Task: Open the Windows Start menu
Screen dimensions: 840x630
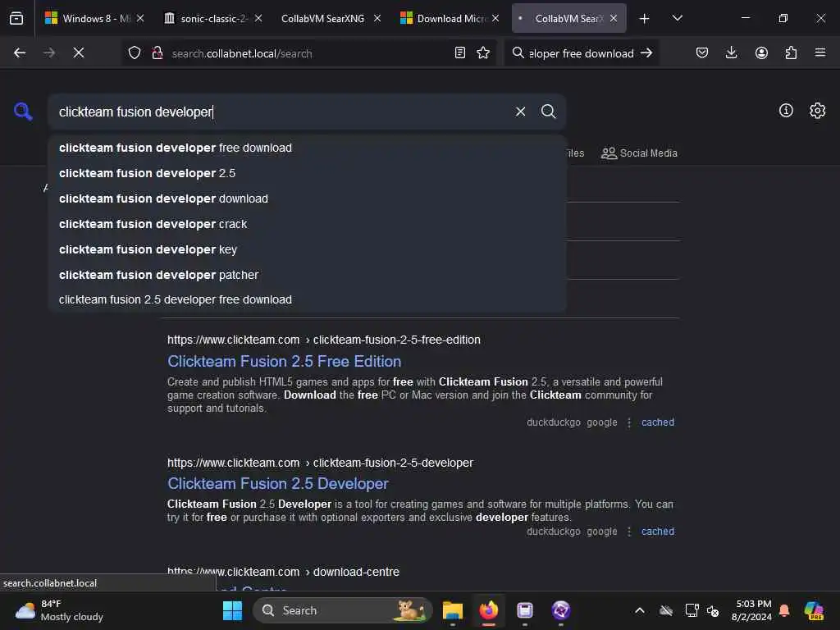Action: [x=232, y=610]
